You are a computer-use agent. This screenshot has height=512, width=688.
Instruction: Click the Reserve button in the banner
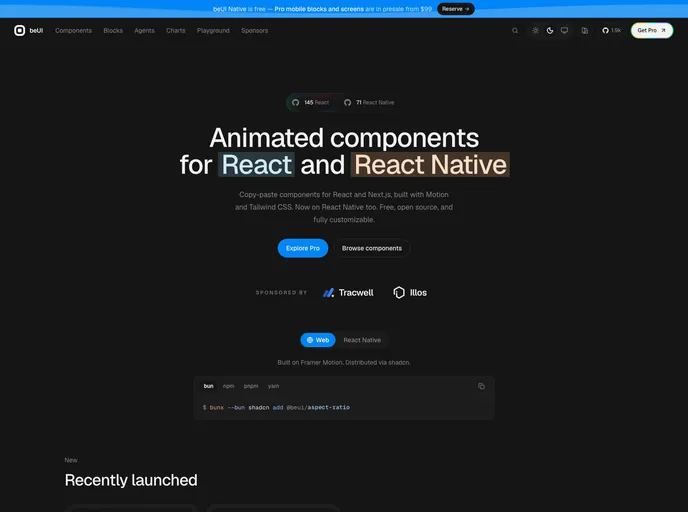click(x=455, y=9)
